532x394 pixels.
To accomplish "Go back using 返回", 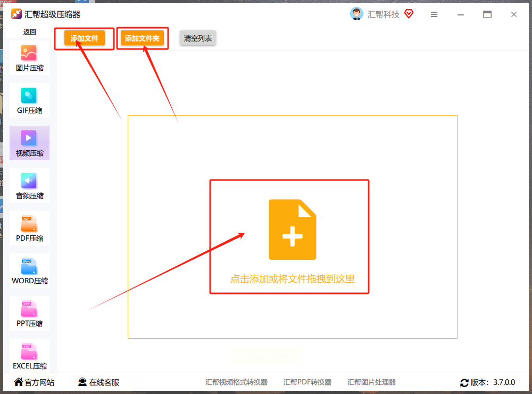I will click(x=29, y=32).
